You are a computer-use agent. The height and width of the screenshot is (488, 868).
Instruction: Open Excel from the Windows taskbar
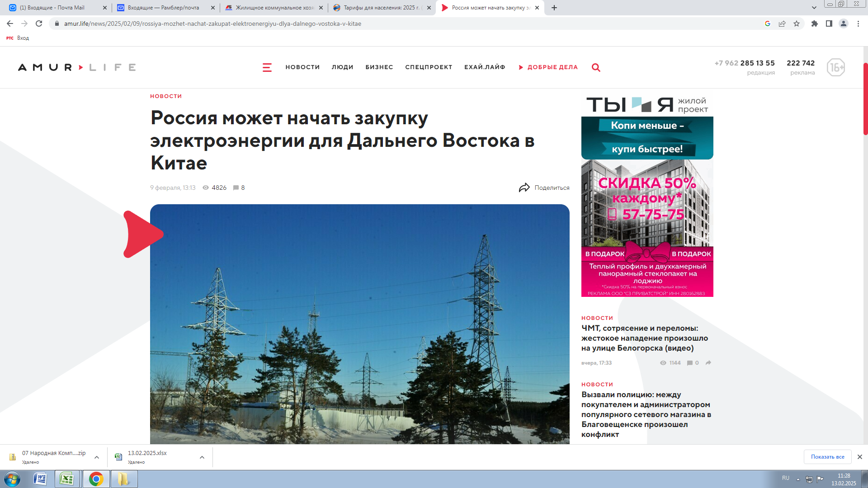pyautogui.click(x=67, y=479)
